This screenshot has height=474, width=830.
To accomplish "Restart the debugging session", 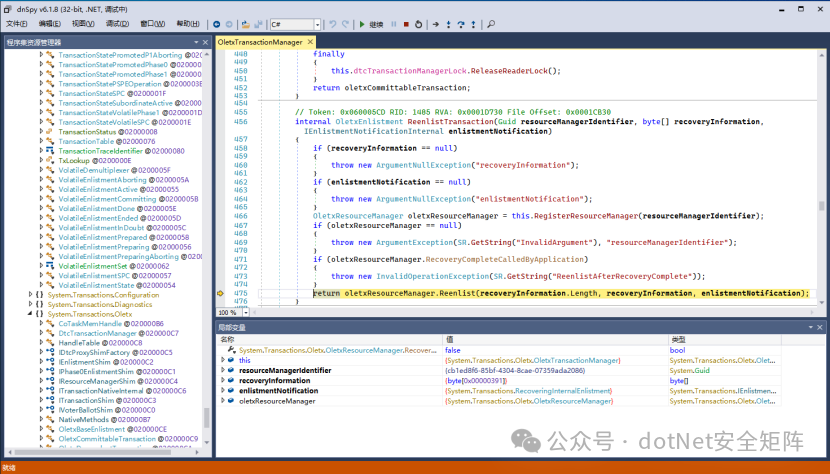I will click(418, 24).
